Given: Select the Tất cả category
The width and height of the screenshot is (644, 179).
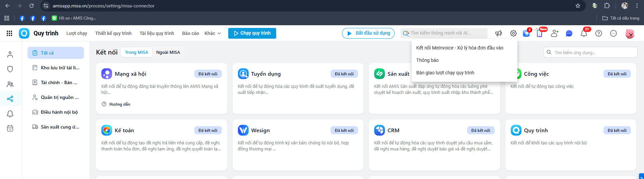Looking at the screenshot, I should coord(56,53).
